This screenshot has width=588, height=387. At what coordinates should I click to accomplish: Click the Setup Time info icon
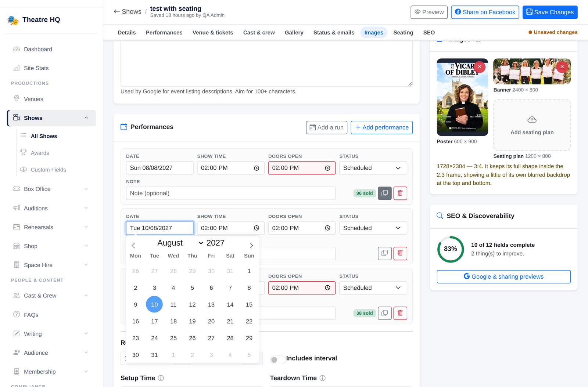pyautogui.click(x=161, y=378)
